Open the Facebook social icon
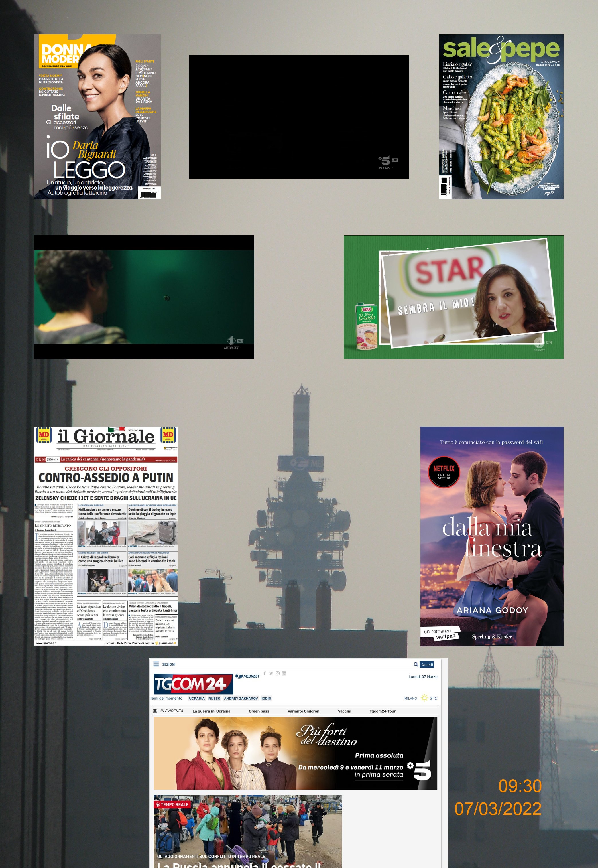Screen dimensions: 598x868 (x=265, y=673)
